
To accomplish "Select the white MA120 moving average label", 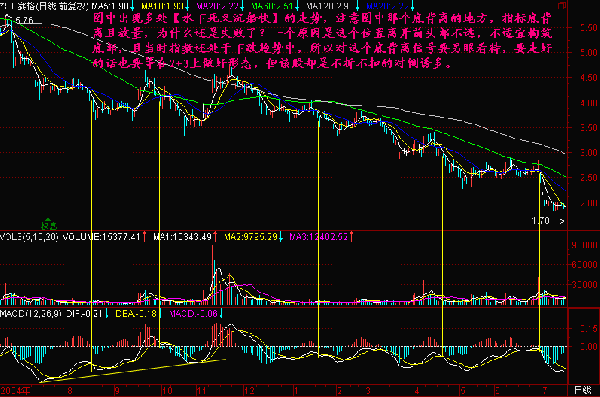I will point(327,6).
